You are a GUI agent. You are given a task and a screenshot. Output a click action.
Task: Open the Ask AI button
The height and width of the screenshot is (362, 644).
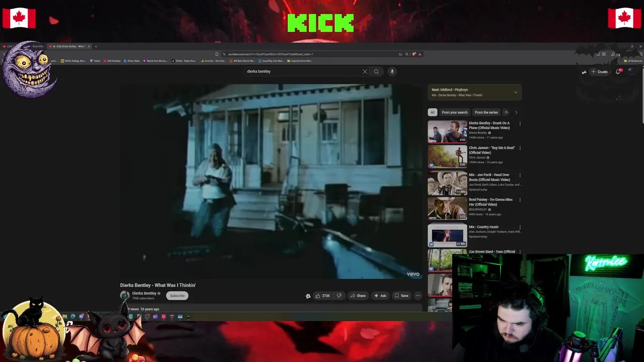[x=380, y=296]
